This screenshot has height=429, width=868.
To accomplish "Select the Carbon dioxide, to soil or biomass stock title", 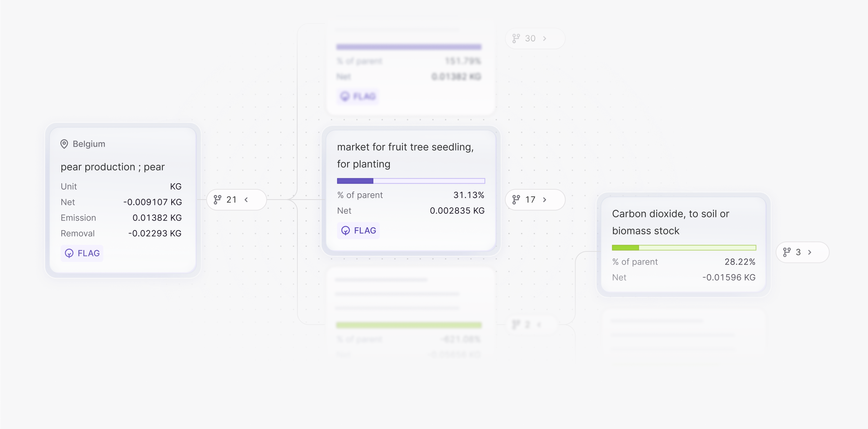I will pos(670,222).
